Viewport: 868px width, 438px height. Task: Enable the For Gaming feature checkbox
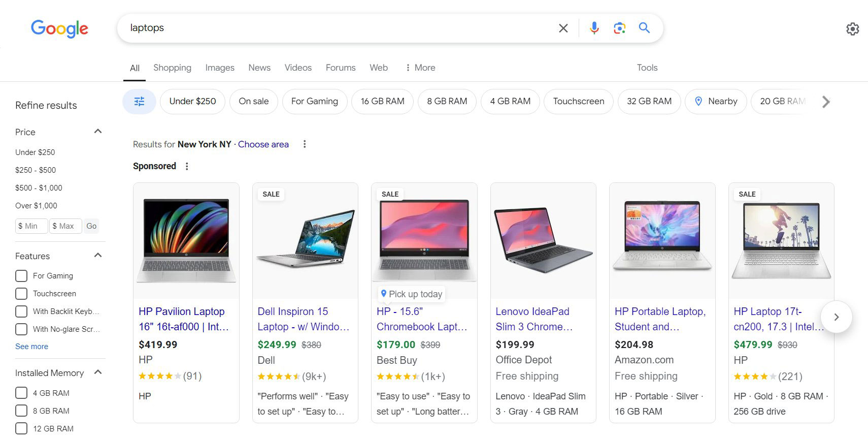click(21, 275)
